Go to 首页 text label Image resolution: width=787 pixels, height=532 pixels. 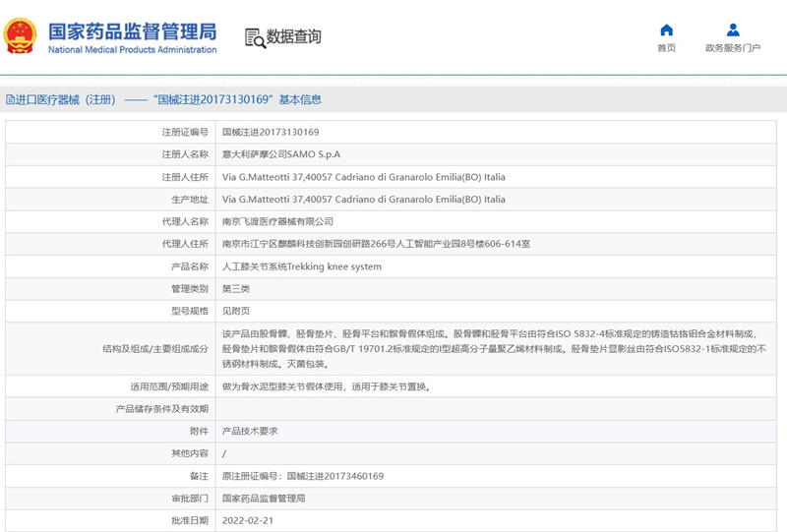click(x=666, y=48)
